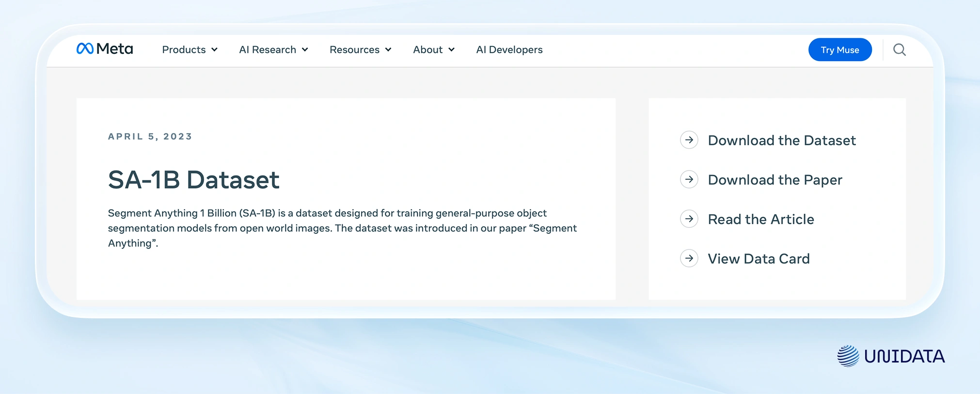Viewport: 980px width, 394px height.
Task: Open the search magnifier icon
Action: click(900, 50)
